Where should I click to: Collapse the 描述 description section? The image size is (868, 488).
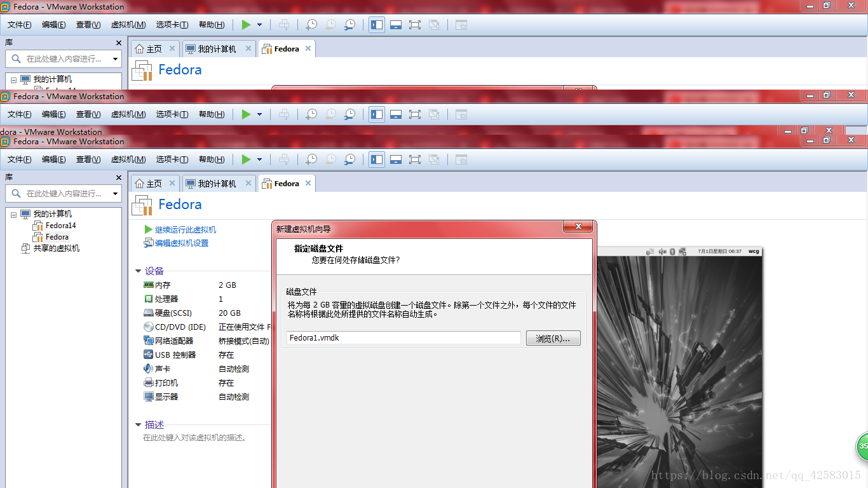pos(138,425)
